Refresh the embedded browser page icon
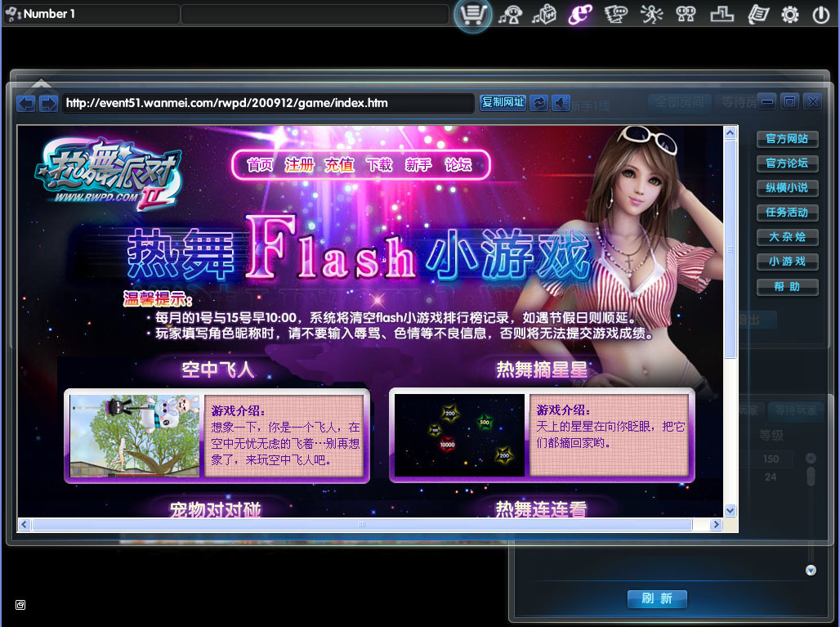 pos(539,103)
